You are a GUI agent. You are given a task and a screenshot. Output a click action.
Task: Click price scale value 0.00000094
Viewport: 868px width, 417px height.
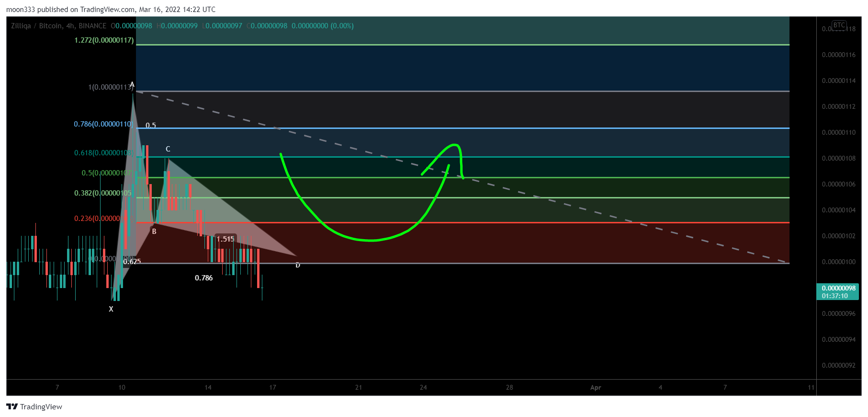839,340
